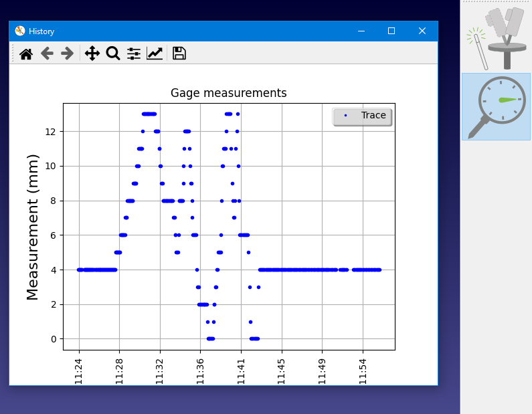Click the toolbar dotted grip handle

13,54
